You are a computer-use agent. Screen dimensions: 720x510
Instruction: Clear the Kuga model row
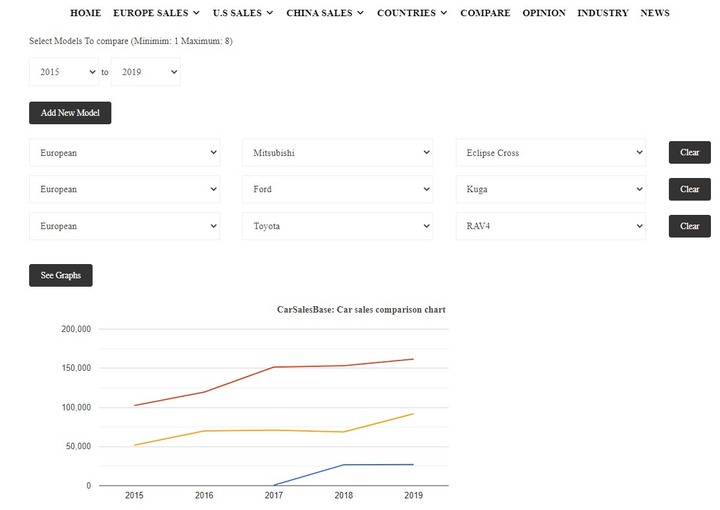689,189
